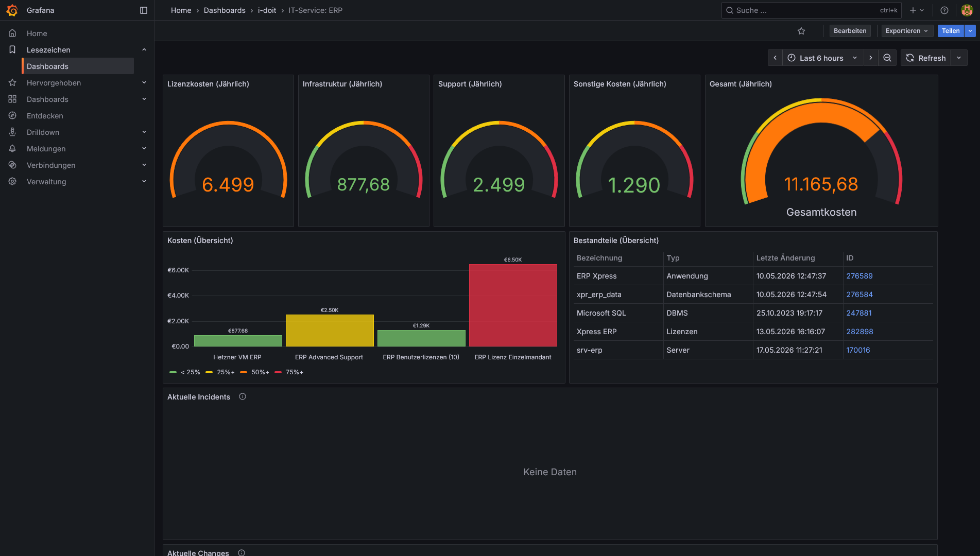Select Dashboards under Lesezeichen
The height and width of the screenshot is (556, 980).
[x=78, y=66]
